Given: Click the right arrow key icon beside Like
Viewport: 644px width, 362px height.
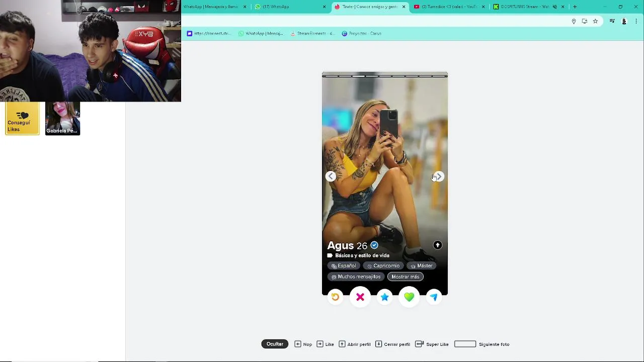Looking at the screenshot, I should [320, 344].
